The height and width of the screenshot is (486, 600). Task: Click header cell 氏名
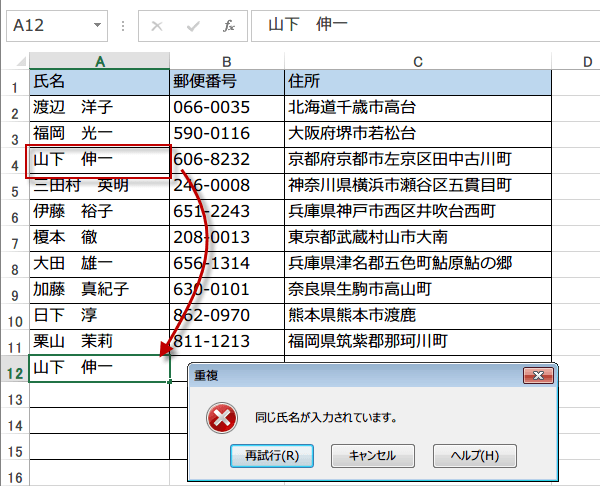[x=99, y=82]
